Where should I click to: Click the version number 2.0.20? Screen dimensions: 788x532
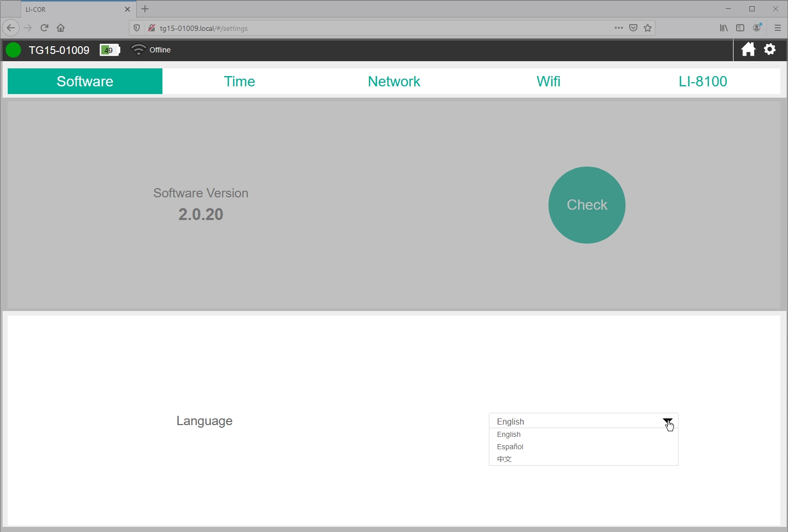point(201,214)
